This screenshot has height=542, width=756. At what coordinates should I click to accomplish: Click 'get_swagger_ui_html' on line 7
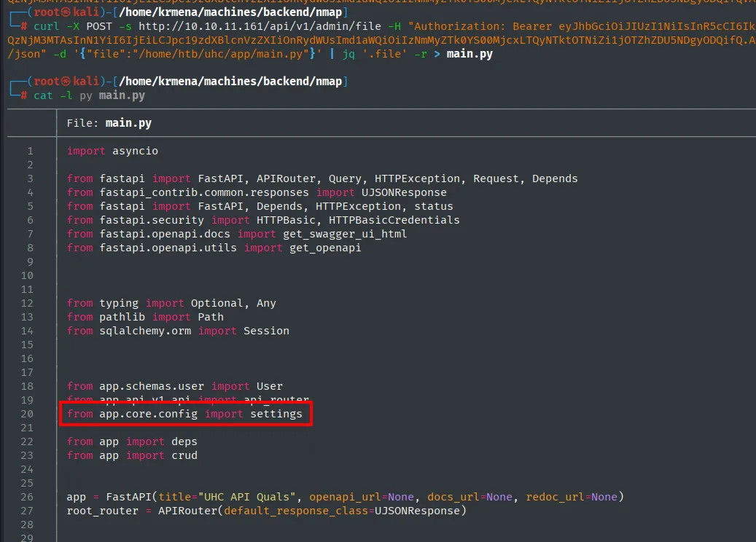coord(345,234)
